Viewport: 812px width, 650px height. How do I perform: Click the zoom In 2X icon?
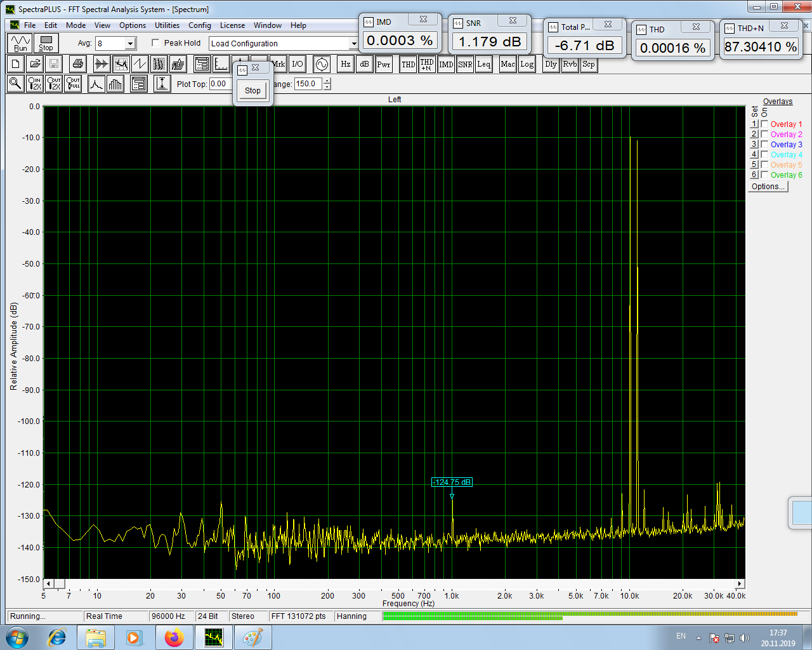tap(35, 83)
